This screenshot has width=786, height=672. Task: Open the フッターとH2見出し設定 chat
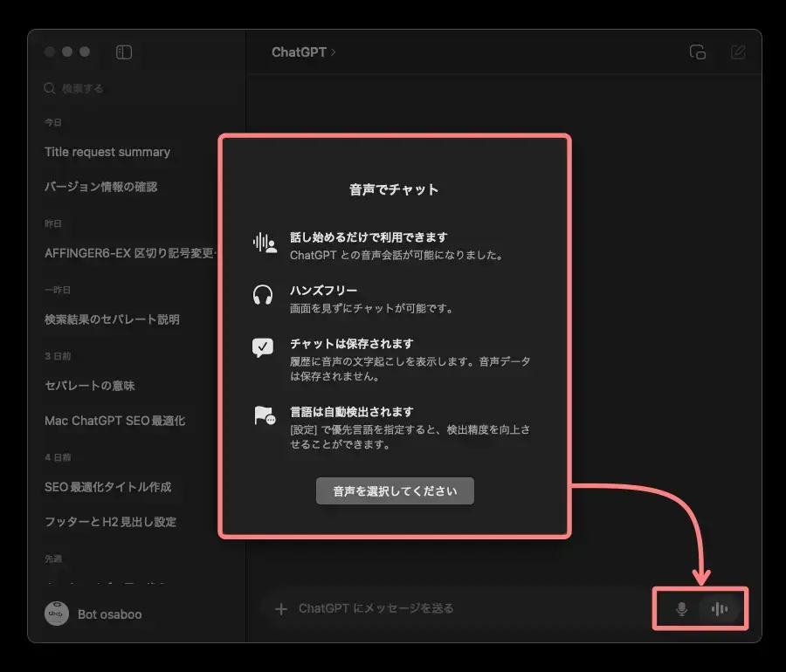[x=110, y=522]
